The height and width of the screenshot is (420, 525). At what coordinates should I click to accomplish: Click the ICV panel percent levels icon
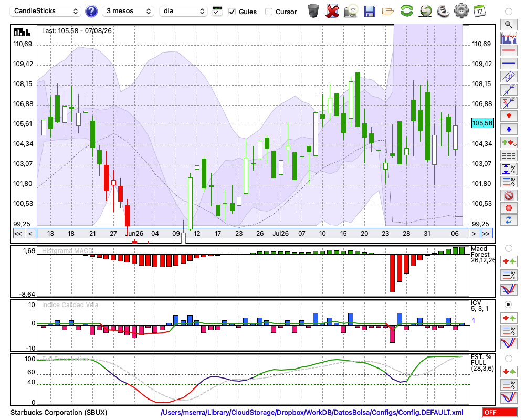(x=509, y=331)
